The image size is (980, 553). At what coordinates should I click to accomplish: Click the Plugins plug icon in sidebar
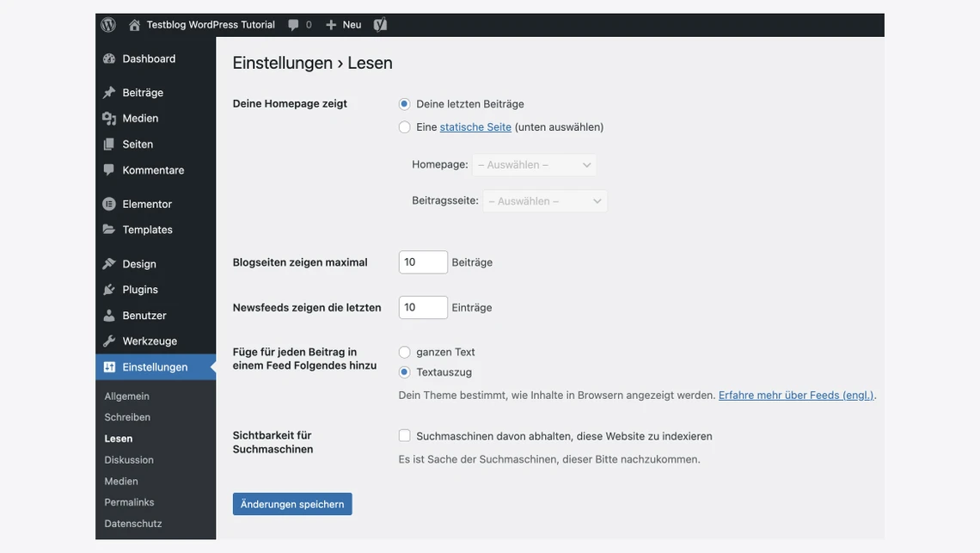click(x=109, y=290)
